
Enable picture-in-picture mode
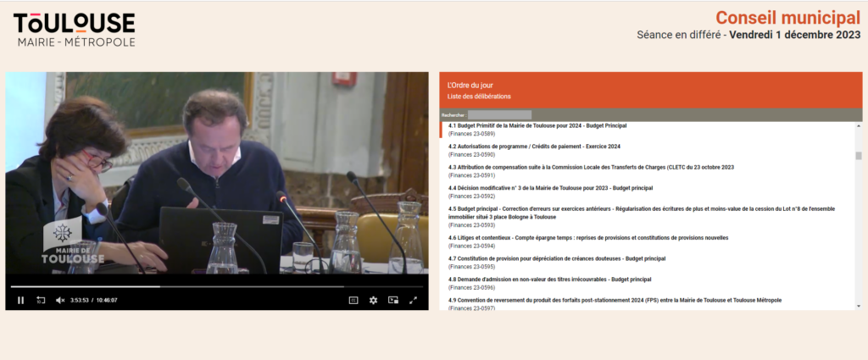(393, 300)
